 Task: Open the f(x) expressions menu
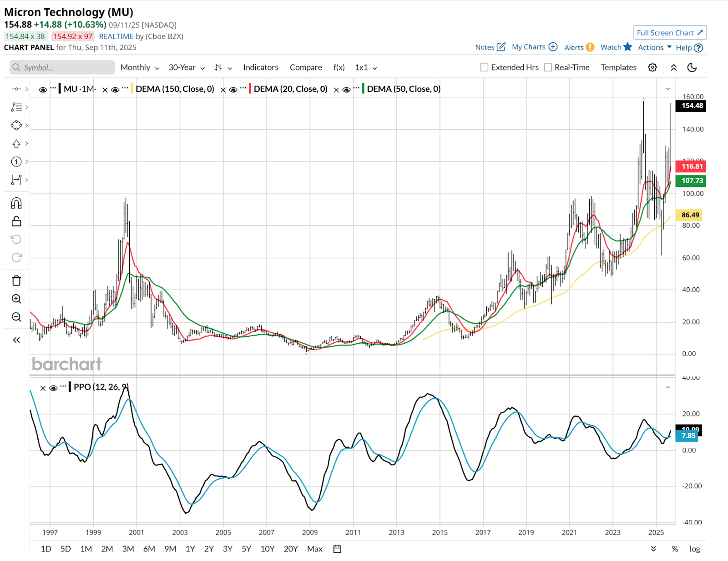tap(339, 67)
